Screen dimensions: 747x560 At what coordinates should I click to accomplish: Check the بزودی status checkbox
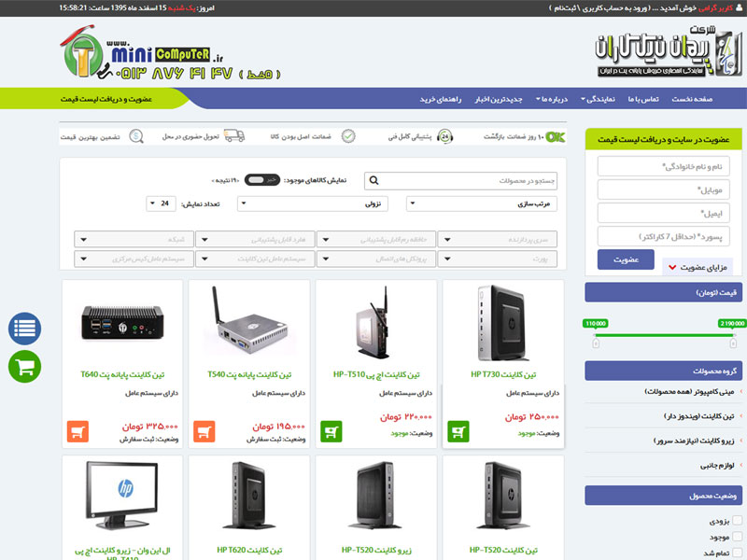(x=738, y=521)
